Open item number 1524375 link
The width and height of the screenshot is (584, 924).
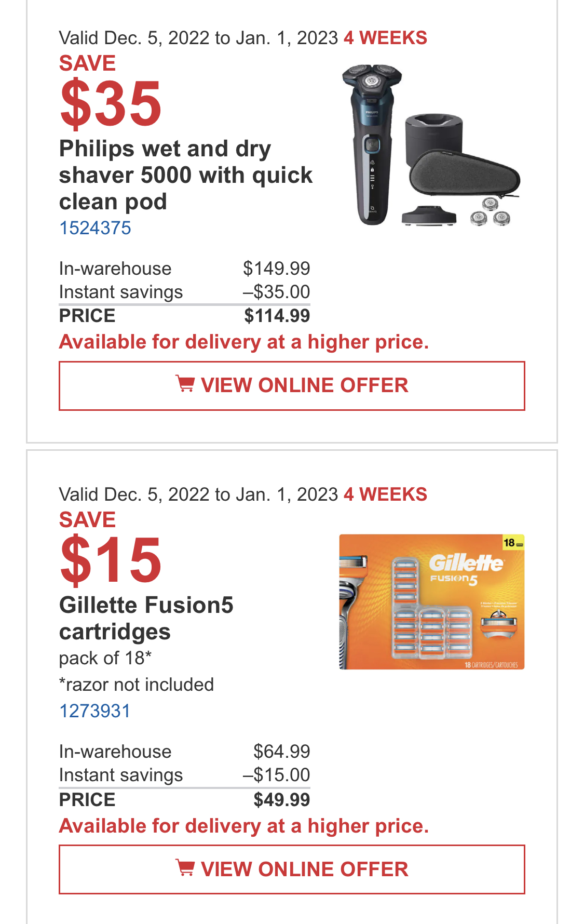click(x=95, y=227)
